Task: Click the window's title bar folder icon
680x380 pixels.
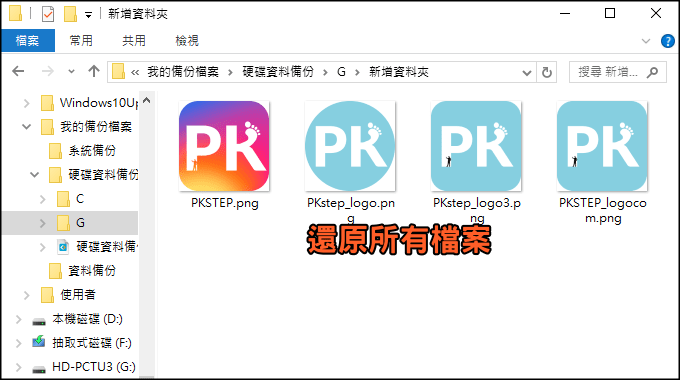Action: 15,13
